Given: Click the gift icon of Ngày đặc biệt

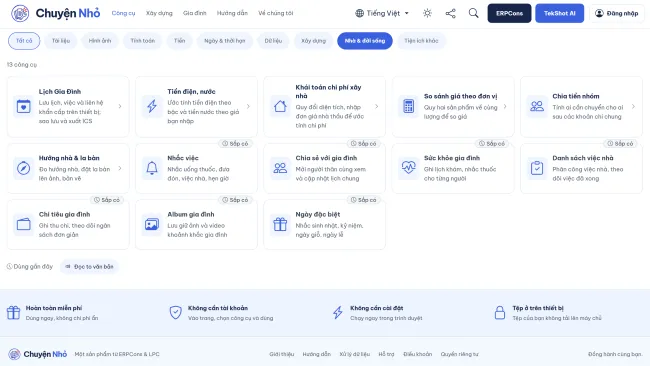Looking at the screenshot, I should [280, 224].
